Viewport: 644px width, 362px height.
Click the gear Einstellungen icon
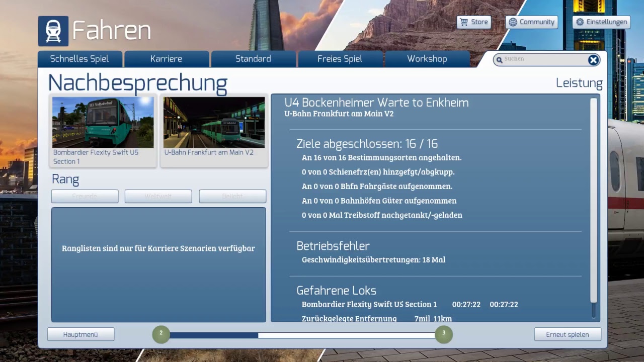580,22
